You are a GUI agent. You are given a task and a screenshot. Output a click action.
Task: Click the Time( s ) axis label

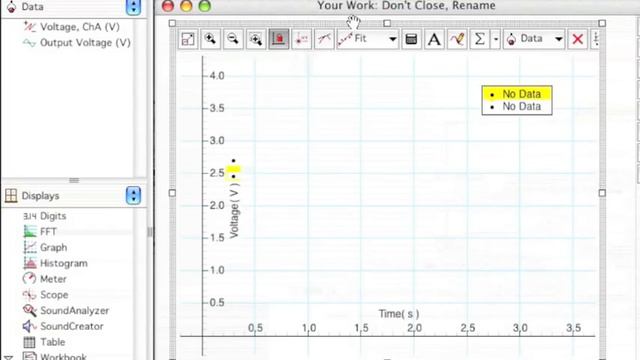point(399,314)
